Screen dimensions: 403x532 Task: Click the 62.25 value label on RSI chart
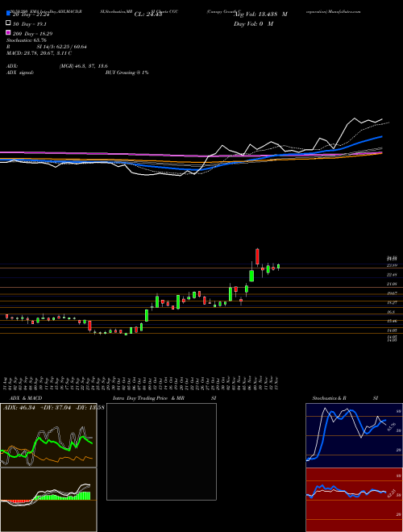pyautogui.click(x=392, y=493)
